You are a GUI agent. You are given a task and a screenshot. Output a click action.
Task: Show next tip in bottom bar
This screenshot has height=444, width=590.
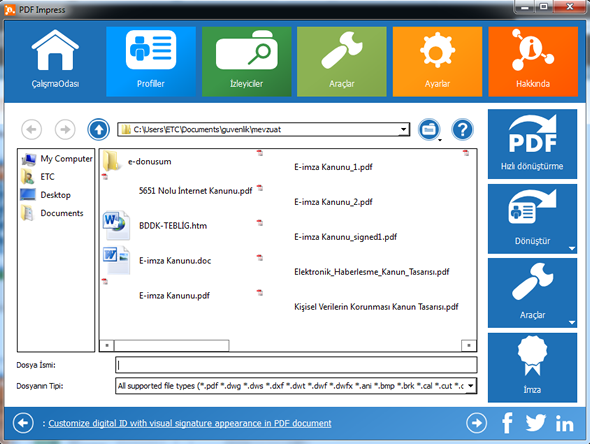tap(476, 423)
